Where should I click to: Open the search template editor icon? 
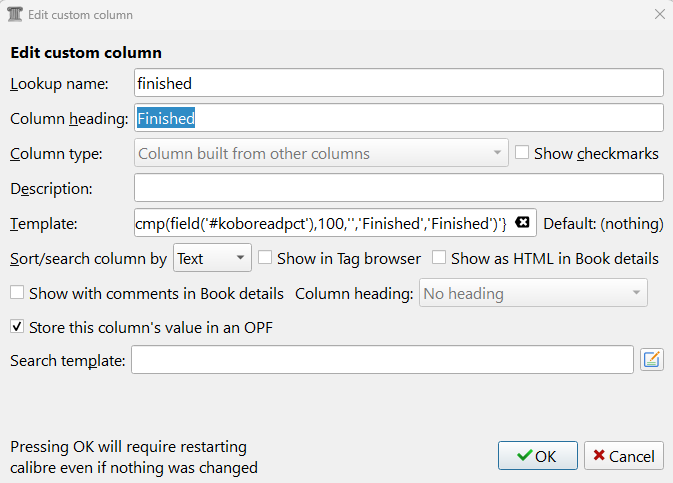pos(652,360)
